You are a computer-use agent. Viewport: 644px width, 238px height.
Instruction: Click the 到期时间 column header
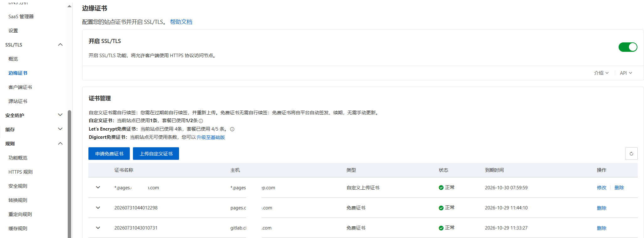(x=494, y=170)
